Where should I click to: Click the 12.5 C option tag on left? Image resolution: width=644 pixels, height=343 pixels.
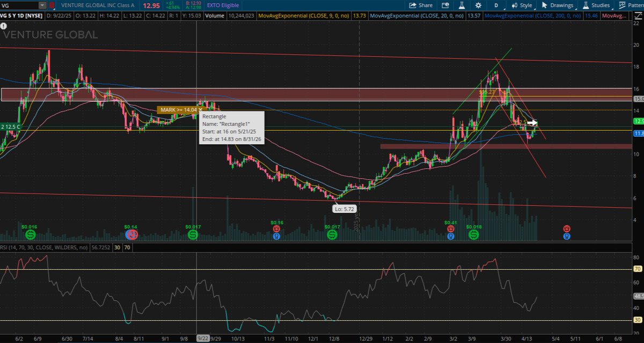pos(10,126)
